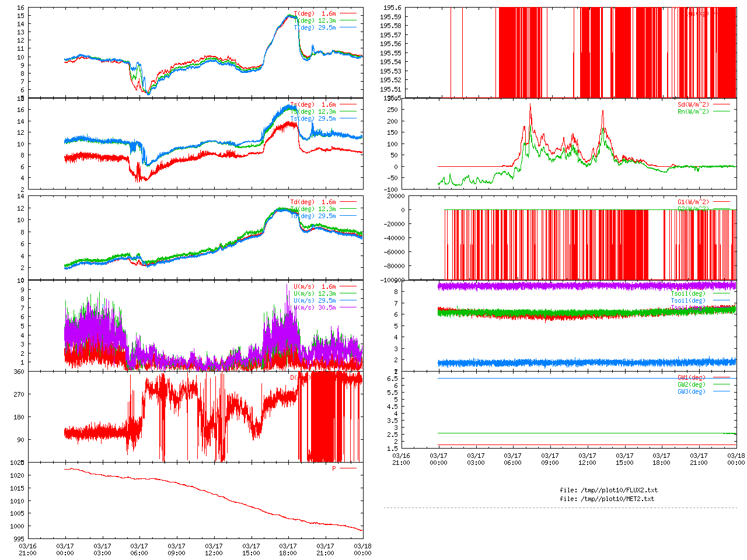
Task: Click "03/18 00:00" under the groundwater plot
Action: (736, 459)
